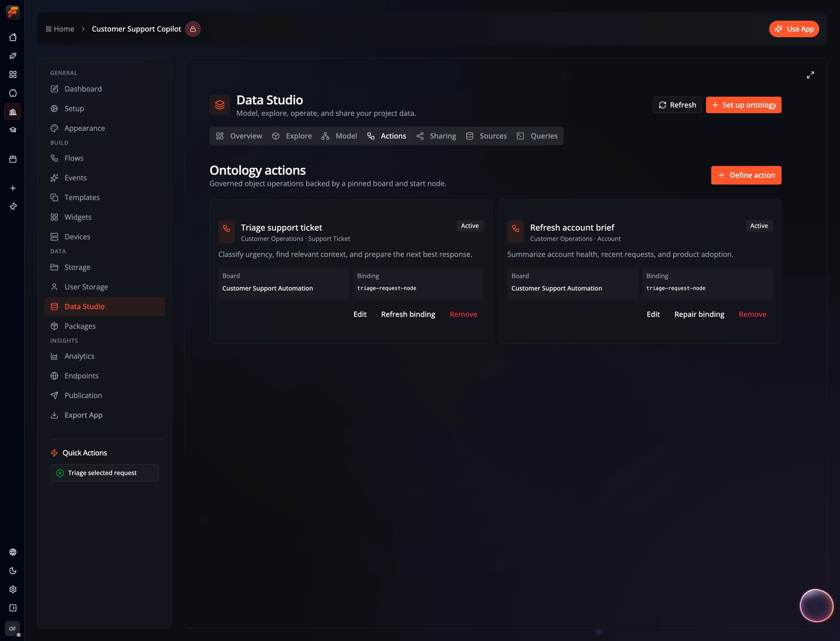Click the brain icon in left rail
The image size is (840, 641).
[x=13, y=93]
